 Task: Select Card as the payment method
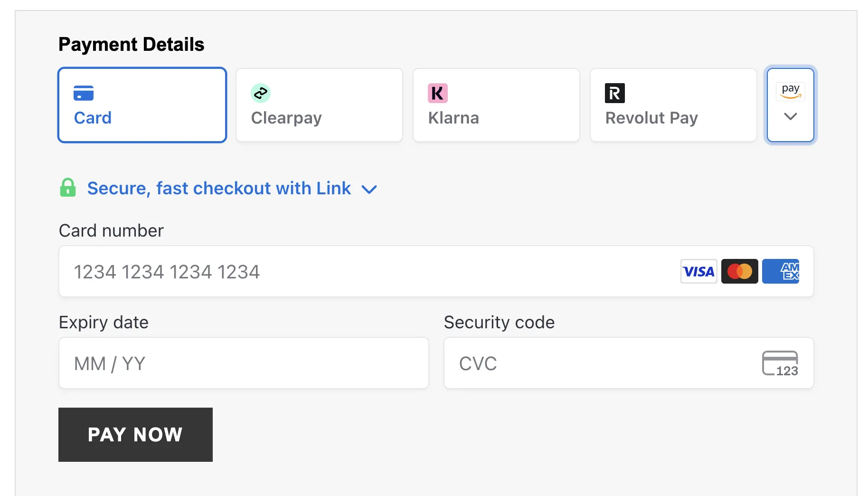point(142,105)
